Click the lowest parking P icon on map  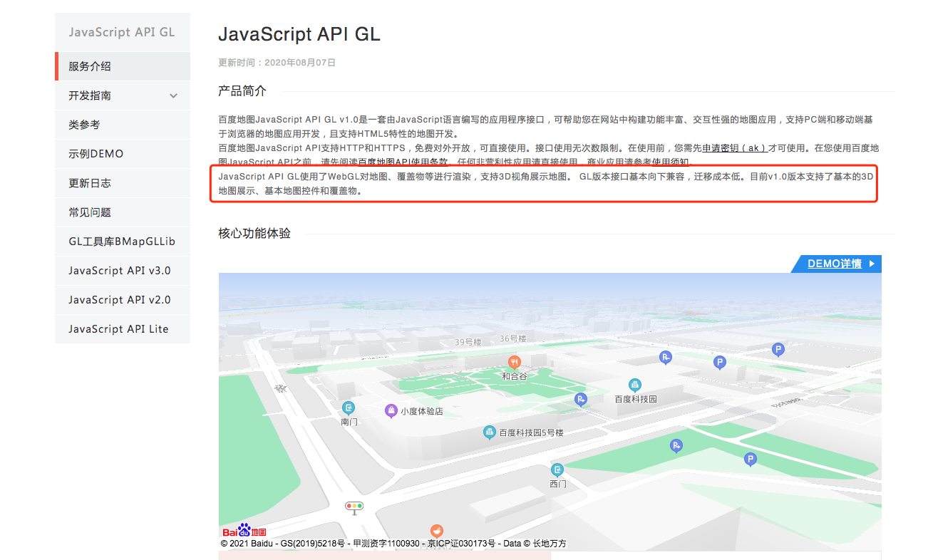click(750, 460)
